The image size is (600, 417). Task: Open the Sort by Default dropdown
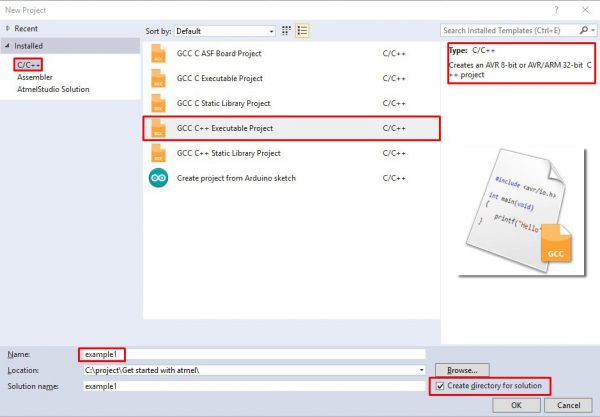225,31
